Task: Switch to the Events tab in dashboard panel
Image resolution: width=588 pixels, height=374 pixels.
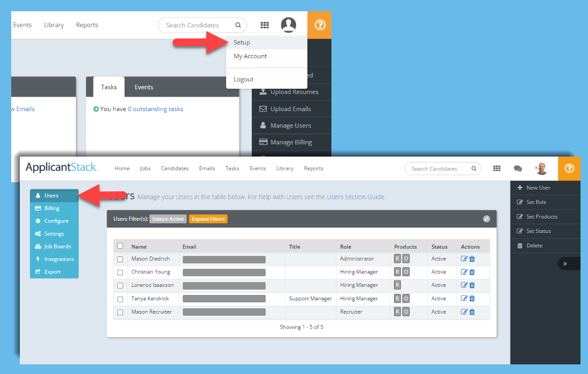Action: coord(144,87)
